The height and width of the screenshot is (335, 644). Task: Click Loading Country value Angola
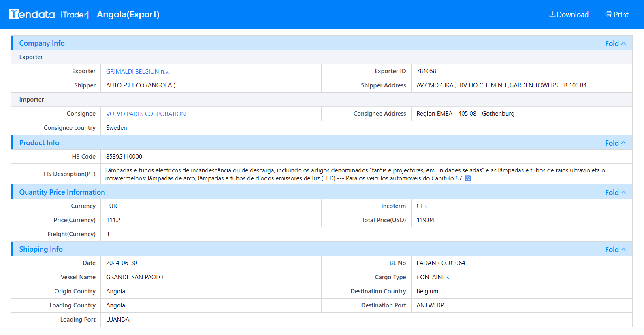tap(115, 305)
